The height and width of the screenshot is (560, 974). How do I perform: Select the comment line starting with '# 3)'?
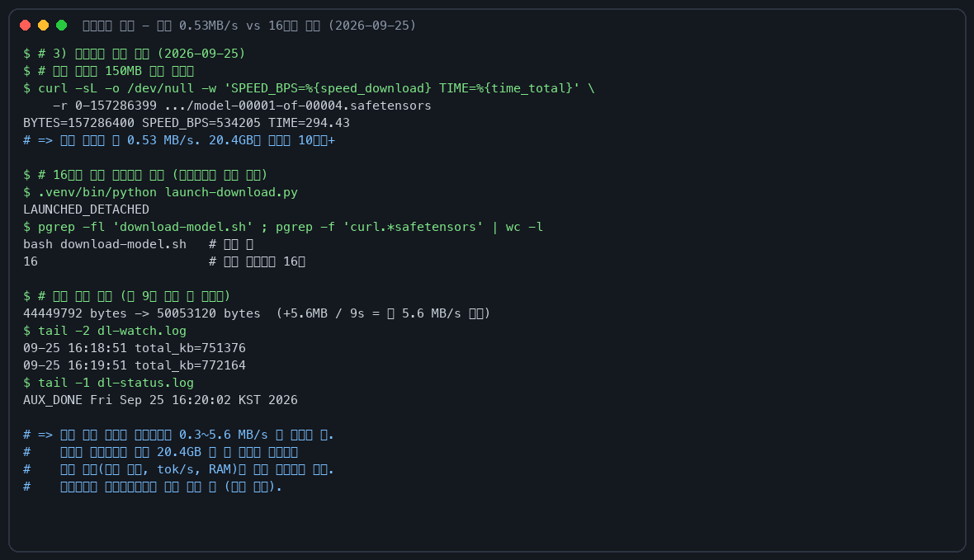(135, 54)
